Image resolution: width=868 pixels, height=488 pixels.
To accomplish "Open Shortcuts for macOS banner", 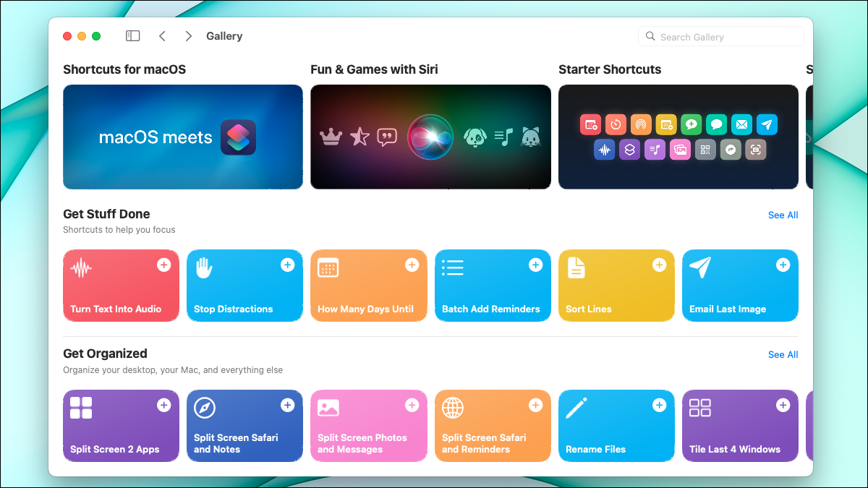I will click(182, 137).
